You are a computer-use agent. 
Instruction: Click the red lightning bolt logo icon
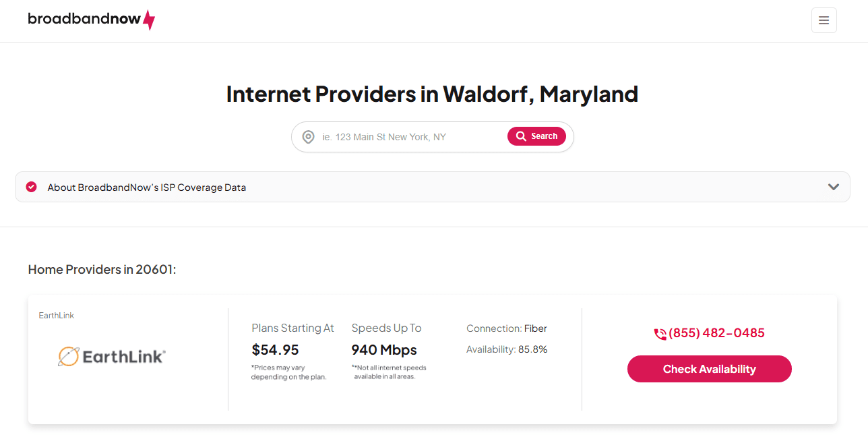pos(149,20)
